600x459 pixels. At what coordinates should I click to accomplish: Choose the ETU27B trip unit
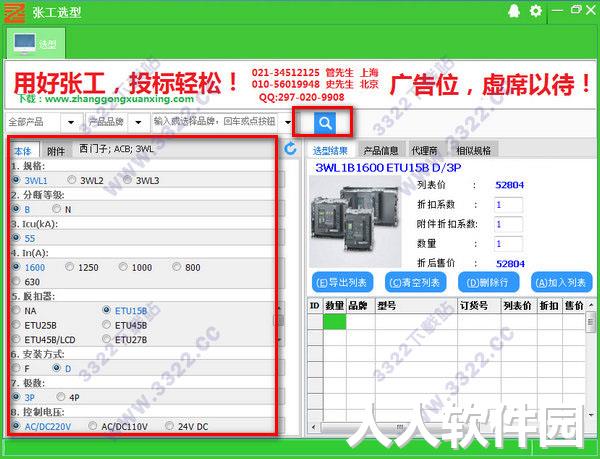[x=106, y=339]
